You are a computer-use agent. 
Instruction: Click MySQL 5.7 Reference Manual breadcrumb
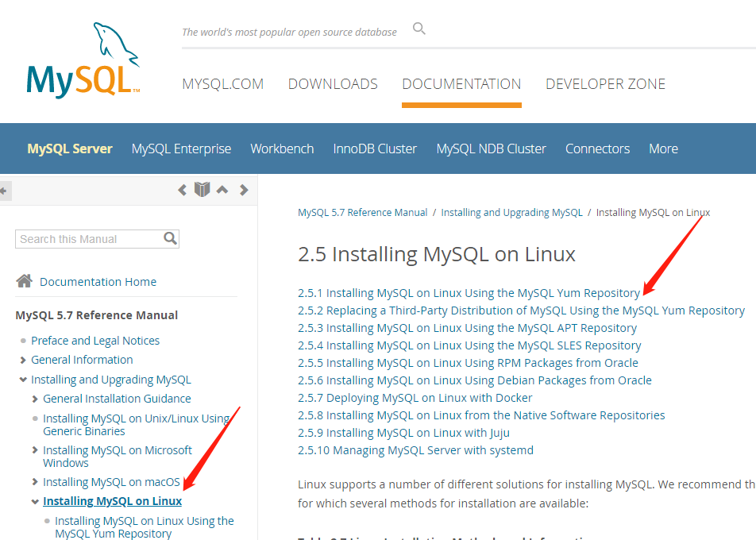tap(363, 213)
